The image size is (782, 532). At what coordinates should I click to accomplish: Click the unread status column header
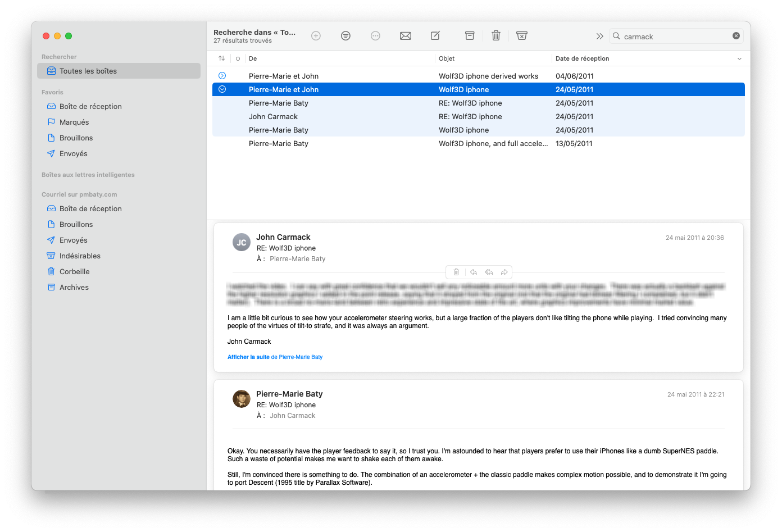click(x=238, y=58)
